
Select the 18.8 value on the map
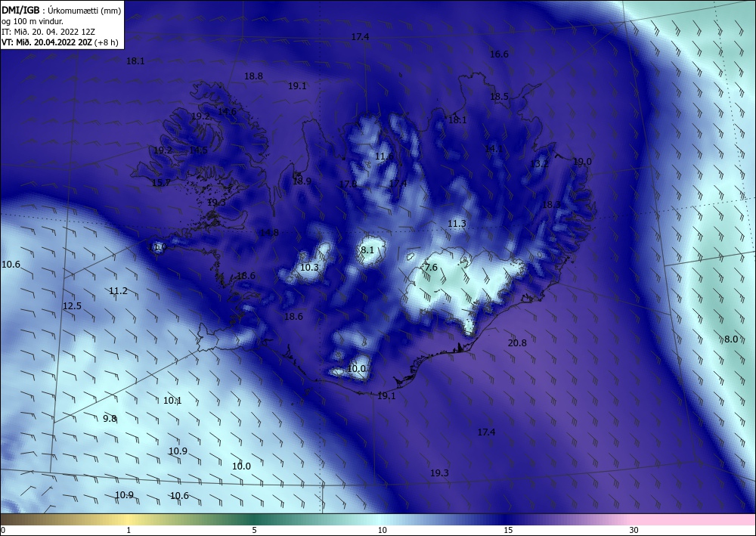point(253,76)
